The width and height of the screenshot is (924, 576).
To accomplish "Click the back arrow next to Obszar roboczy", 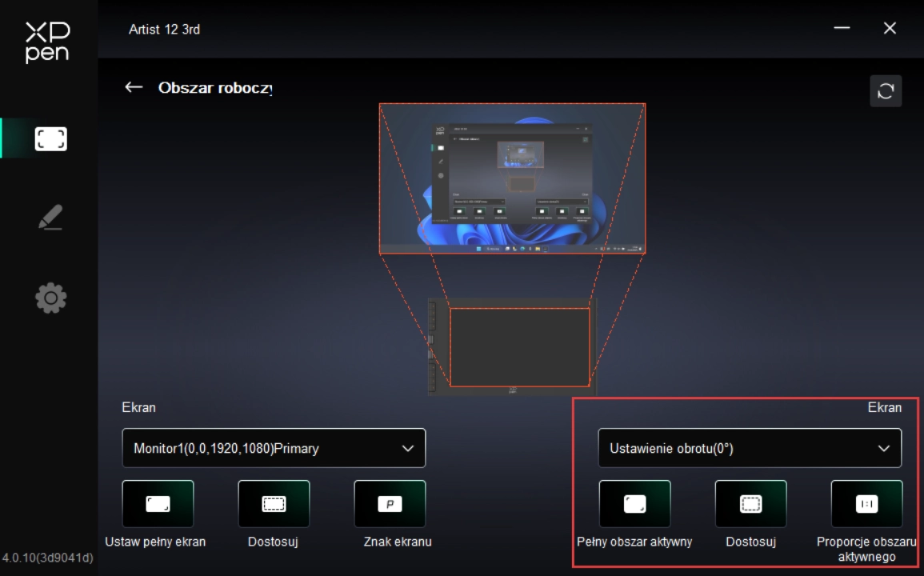I will click(134, 87).
